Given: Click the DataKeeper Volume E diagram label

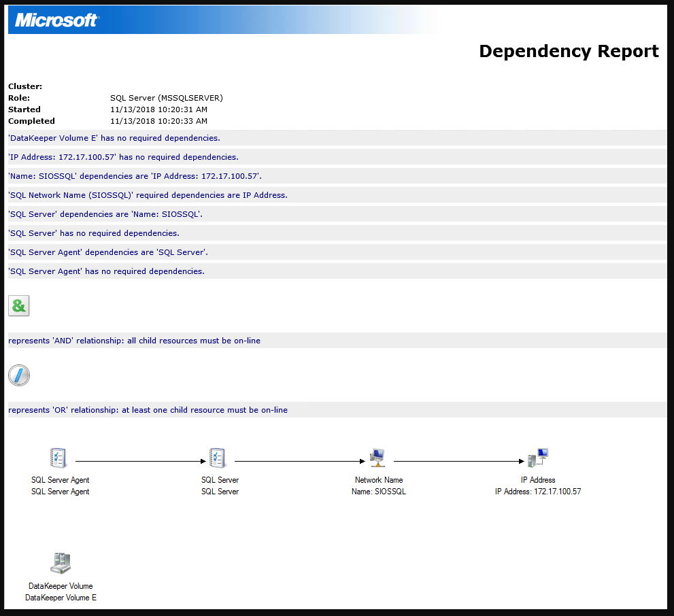Looking at the screenshot, I should click(61, 598).
